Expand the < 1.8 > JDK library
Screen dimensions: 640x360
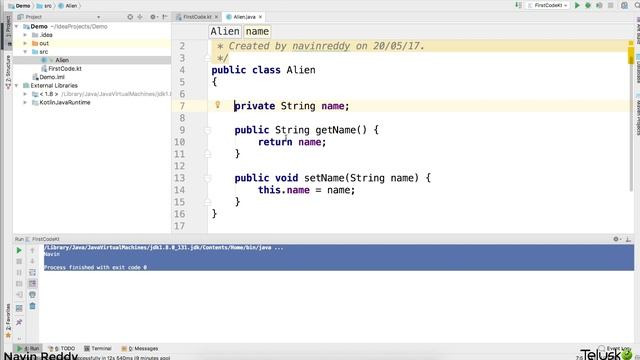click(25, 94)
